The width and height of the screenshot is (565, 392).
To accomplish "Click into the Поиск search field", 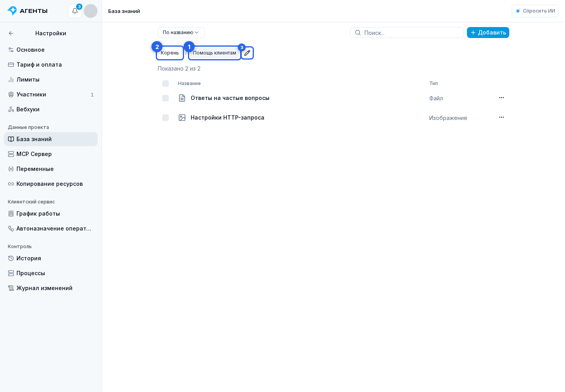I will (407, 33).
